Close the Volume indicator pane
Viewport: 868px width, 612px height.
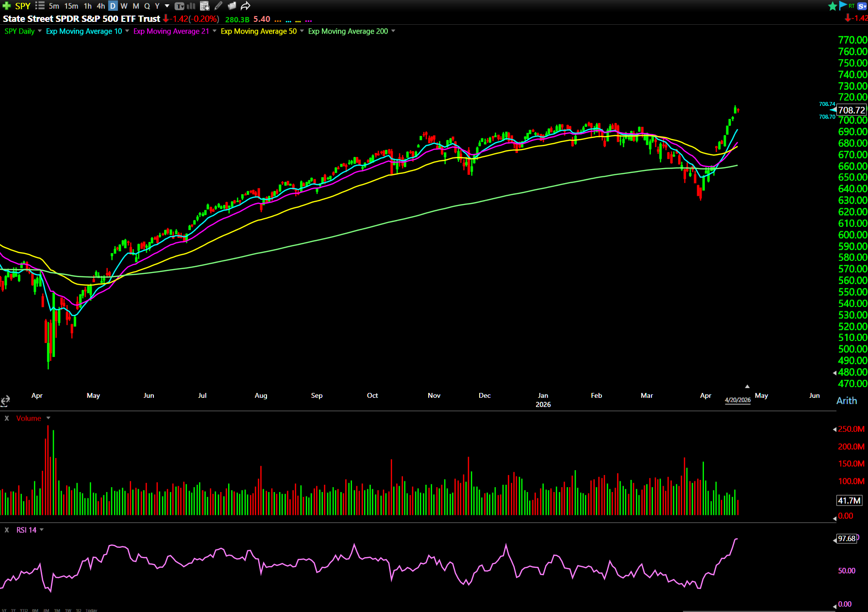tap(7, 418)
